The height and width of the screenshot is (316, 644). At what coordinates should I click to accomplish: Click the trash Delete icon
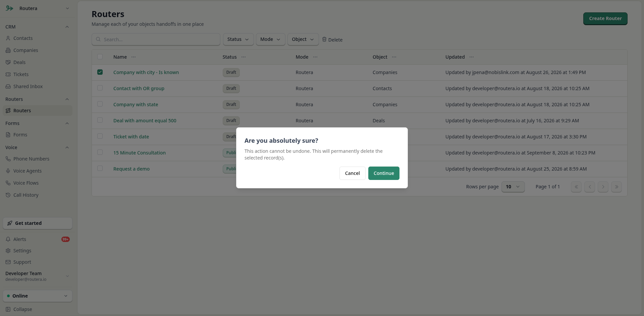(324, 39)
